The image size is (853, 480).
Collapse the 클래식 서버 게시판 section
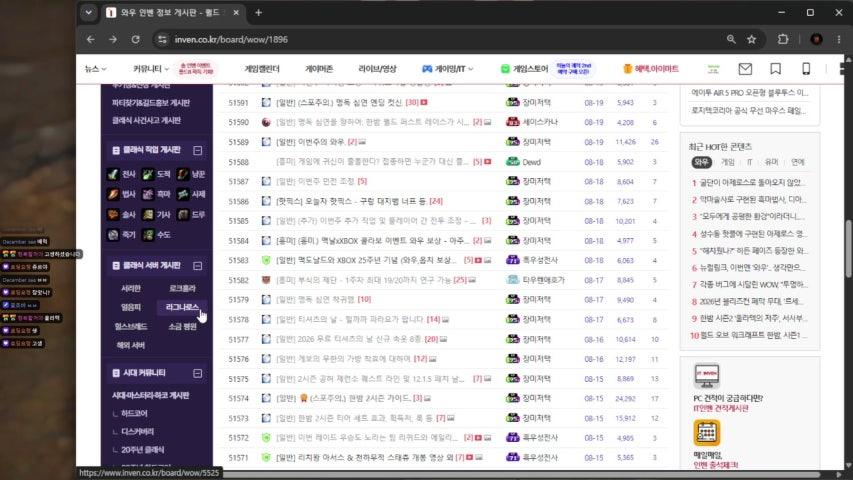point(197,266)
